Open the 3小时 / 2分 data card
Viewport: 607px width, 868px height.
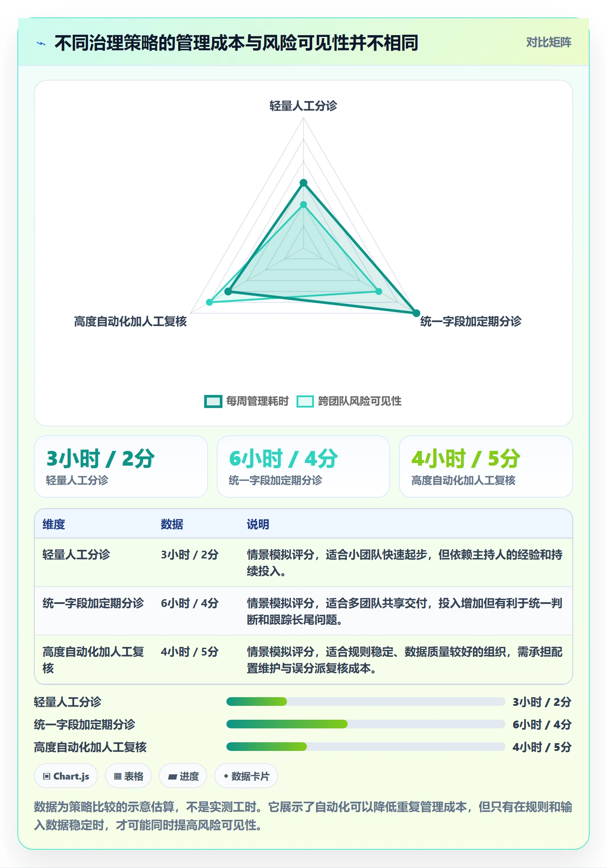121,467
